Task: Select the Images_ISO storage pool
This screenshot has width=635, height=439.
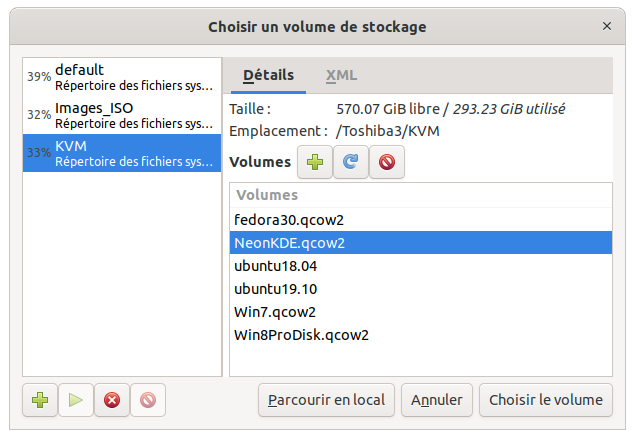Action: pos(122,115)
